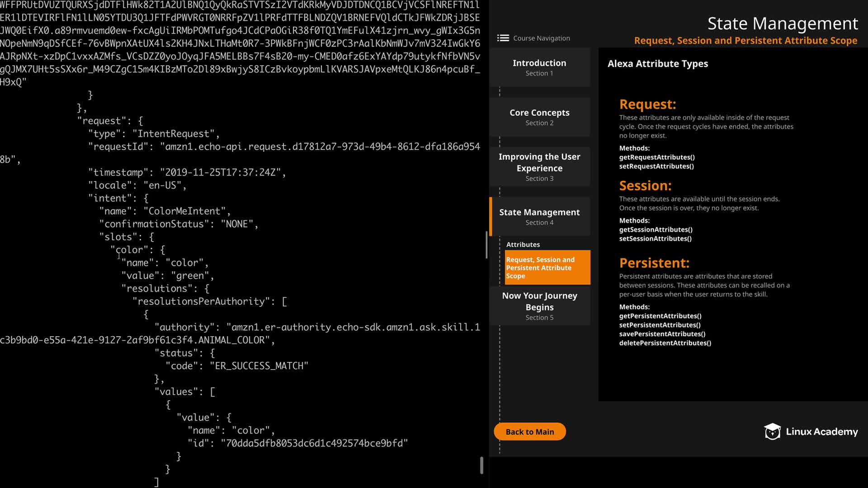Click the Alexa Attribute Types title
The height and width of the screenshot is (488, 868).
(657, 64)
